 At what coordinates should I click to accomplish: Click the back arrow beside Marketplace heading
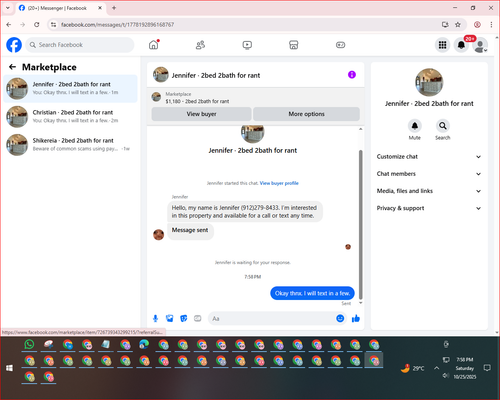click(12, 67)
